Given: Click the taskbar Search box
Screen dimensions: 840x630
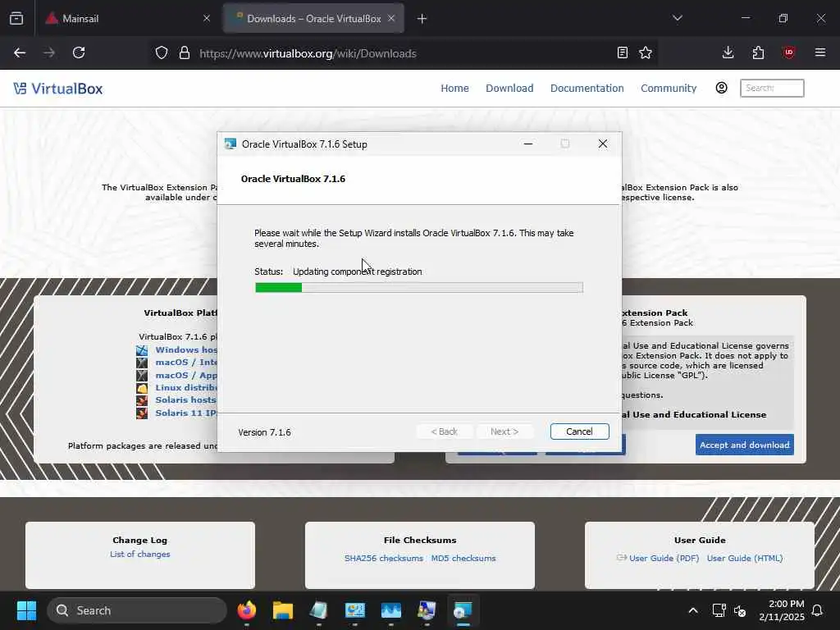Looking at the screenshot, I should click(137, 610).
